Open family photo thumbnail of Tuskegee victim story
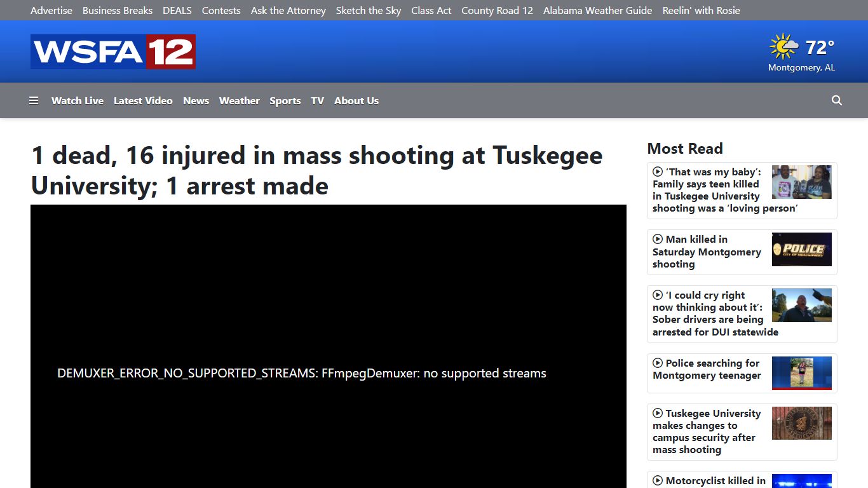The height and width of the screenshot is (488, 868). 802,182
